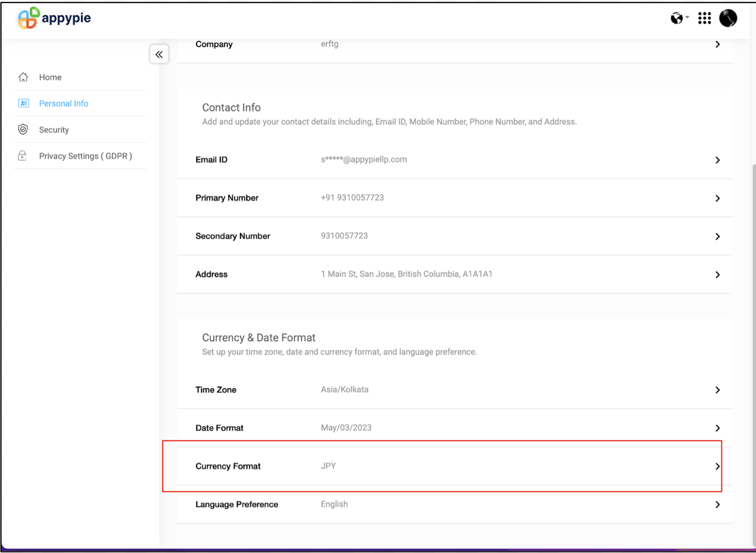
Task: Expand the Time Zone row arrow
Action: click(x=717, y=390)
